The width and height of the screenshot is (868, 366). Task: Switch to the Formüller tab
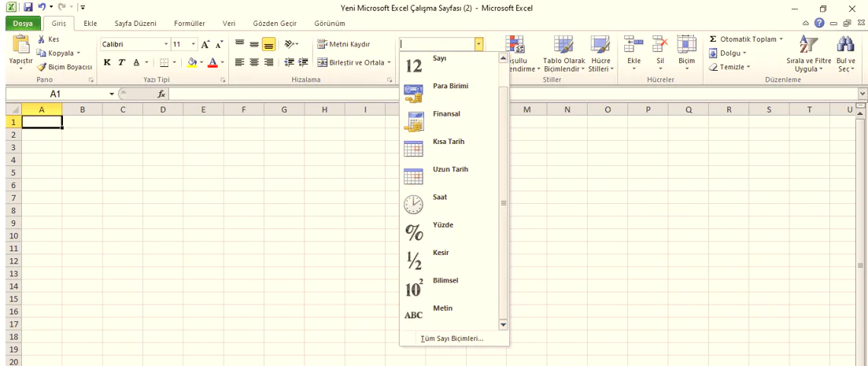pyautogui.click(x=189, y=24)
